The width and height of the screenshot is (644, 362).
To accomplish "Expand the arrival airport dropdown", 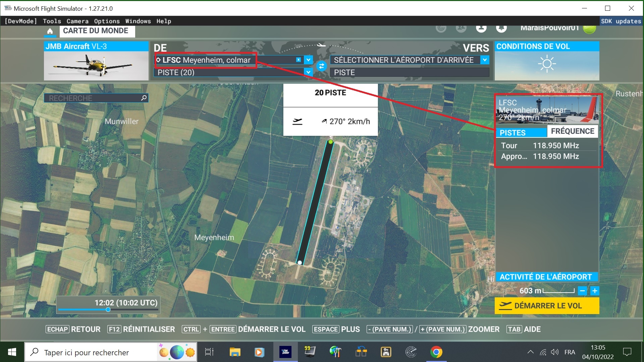I will (x=485, y=60).
